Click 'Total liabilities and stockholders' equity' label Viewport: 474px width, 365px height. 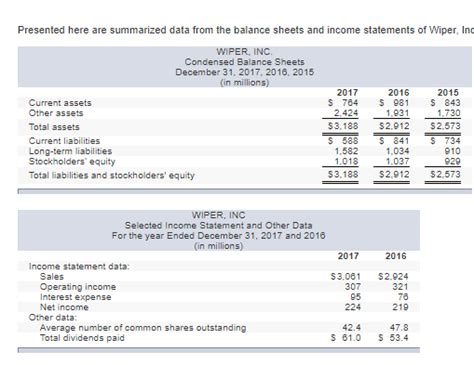pyautogui.click(x=112, y=175)
